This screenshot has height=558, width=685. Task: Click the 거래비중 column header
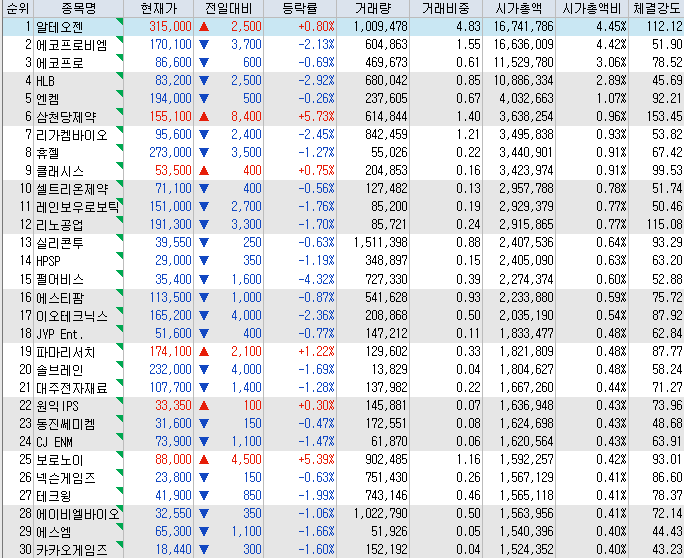click(446, 8)
